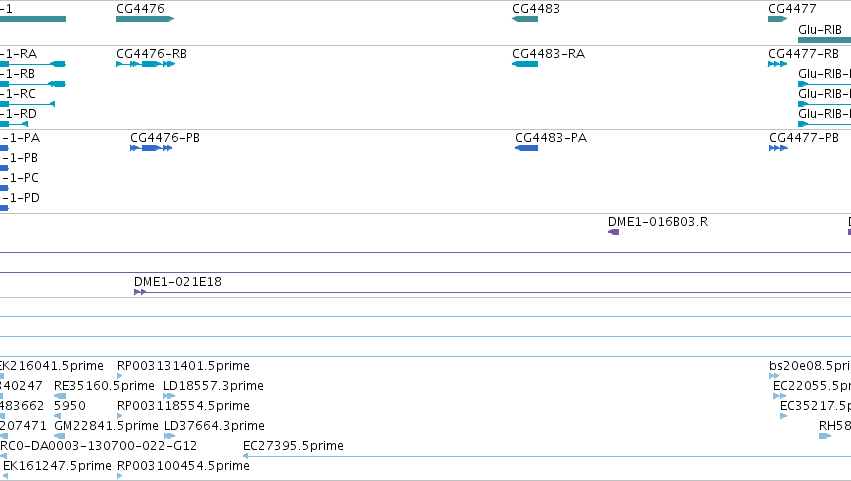This screenshot has height=481, width=851.
Task: Select the CG4483-PA protein glyph
Action: [x=526, y=148]
